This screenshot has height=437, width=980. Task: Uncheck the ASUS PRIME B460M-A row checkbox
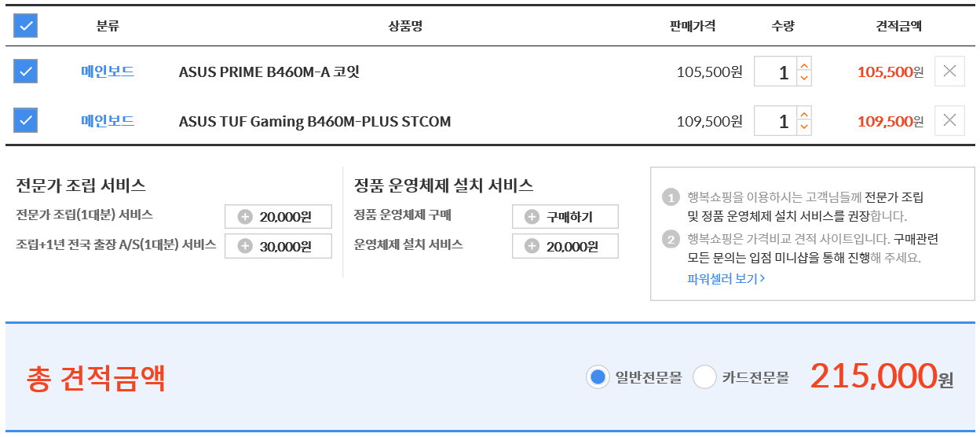(x=25, y=72)
